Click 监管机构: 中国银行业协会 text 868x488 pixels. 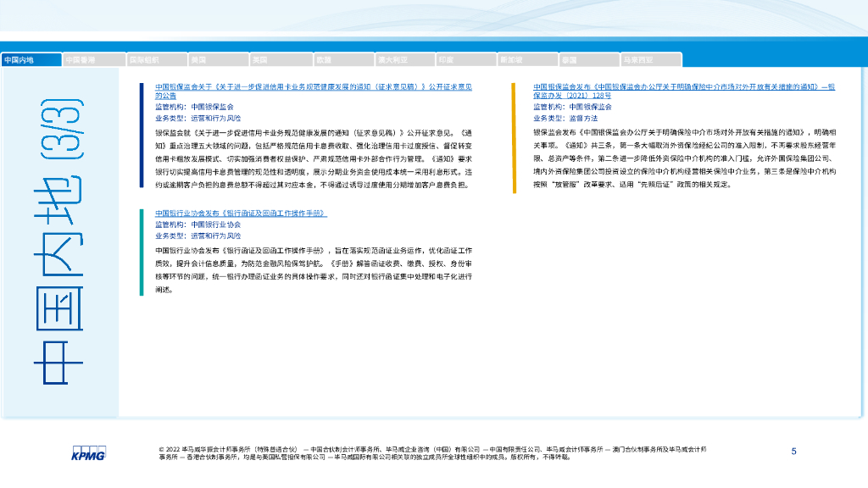click(x=198, y=225)
